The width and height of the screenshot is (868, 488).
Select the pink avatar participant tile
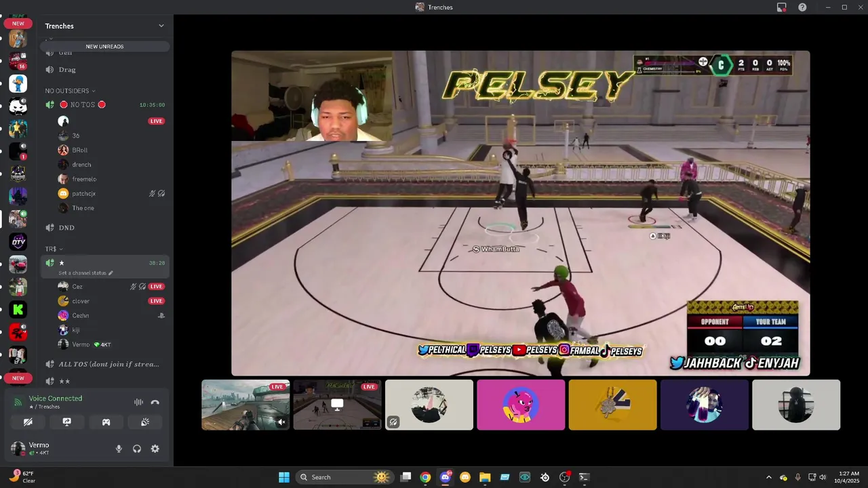click(521, 405)
